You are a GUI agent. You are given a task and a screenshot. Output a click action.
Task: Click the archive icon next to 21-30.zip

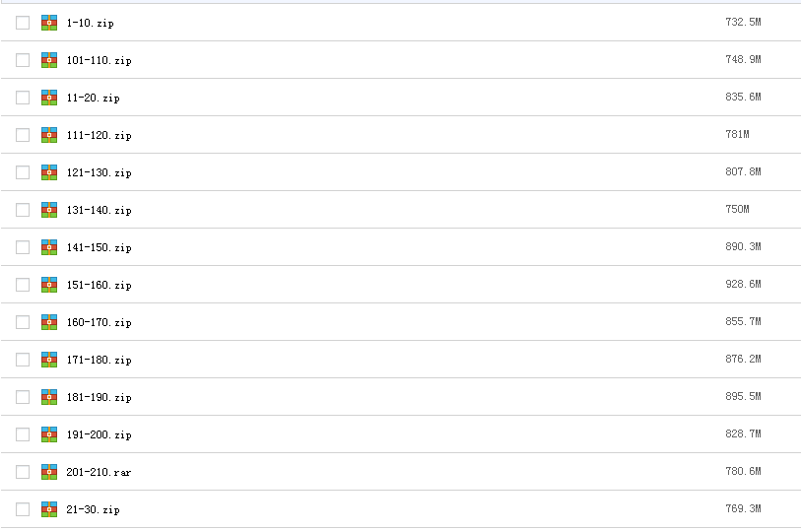[x=49, y=509]
